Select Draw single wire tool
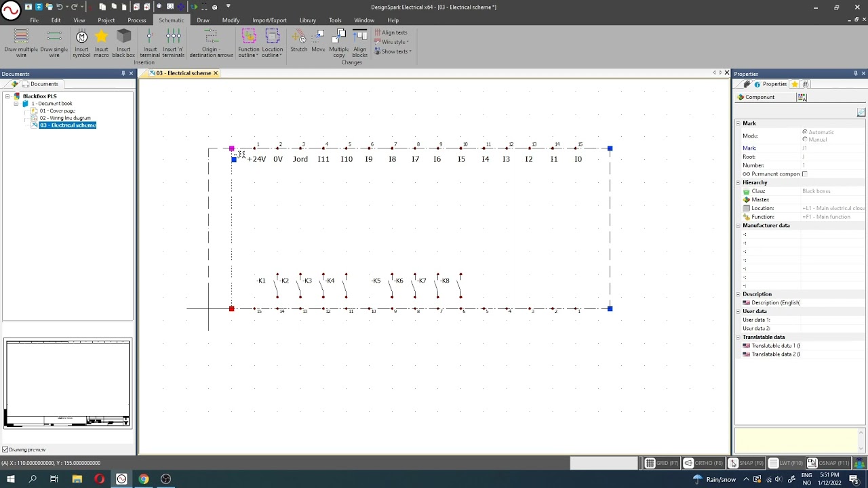868x488 pixels. coord(54,43)
